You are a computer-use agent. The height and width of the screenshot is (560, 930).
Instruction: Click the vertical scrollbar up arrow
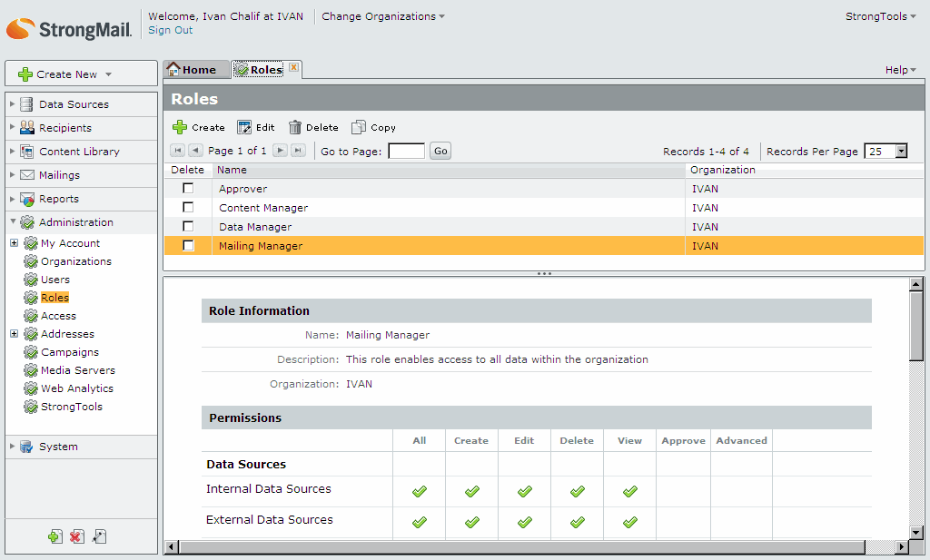click(x=916, y=284)
